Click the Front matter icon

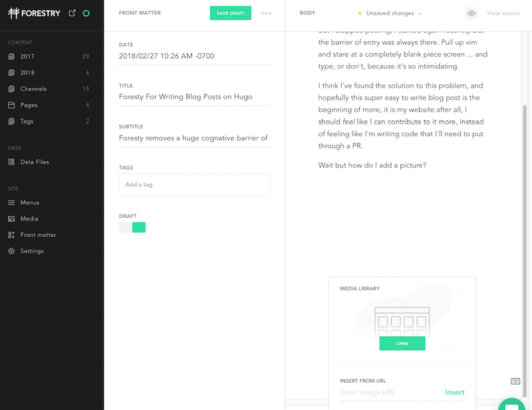pyautogui.click(x=11, y=235)
